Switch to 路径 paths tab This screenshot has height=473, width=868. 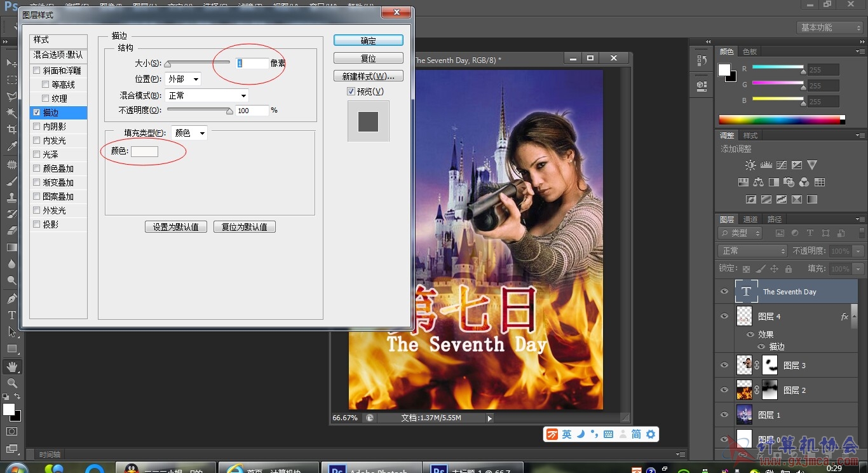click(775, 219)
